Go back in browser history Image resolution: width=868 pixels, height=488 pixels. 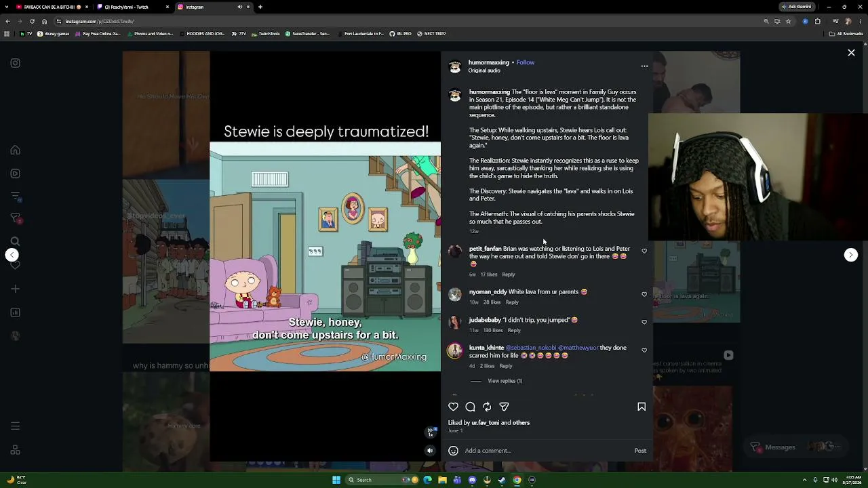tap(7, 21)
